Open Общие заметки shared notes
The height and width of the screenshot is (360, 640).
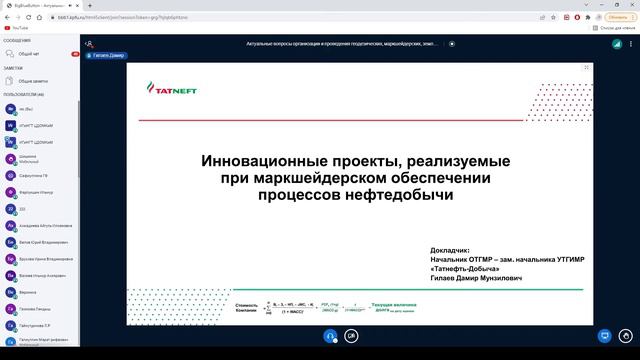40,81
